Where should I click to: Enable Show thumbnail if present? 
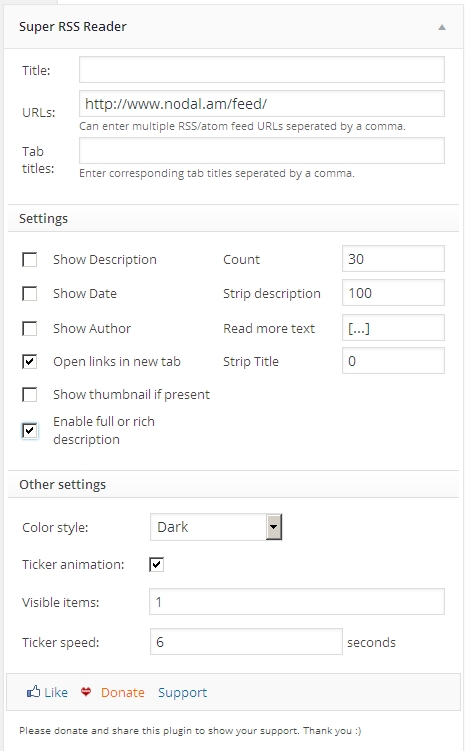point(30,395)
